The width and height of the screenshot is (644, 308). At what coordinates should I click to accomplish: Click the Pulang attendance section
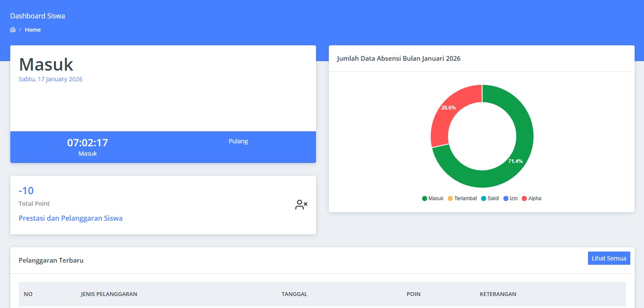click(x=238, y=142)
